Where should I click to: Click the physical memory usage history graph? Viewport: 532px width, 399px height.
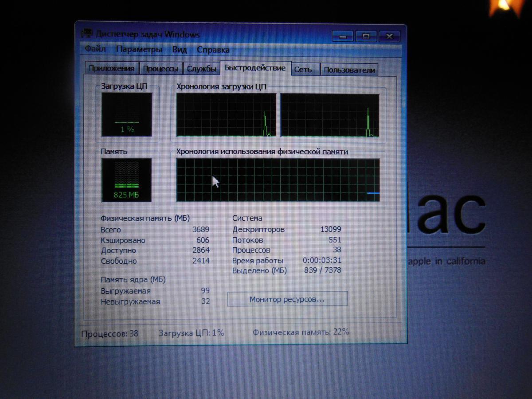point(278,180)
